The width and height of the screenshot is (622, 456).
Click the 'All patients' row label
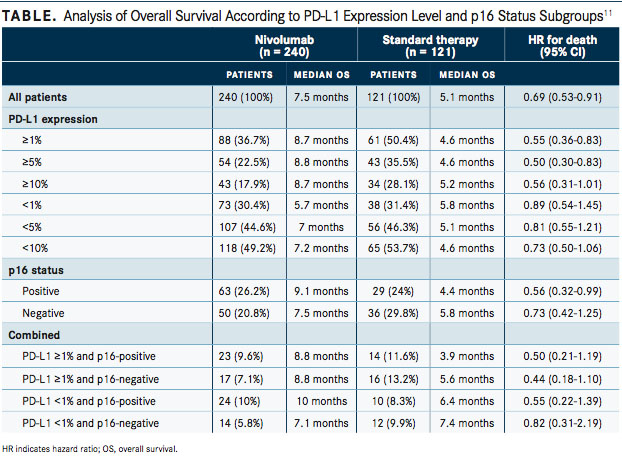tap(38, 97)
